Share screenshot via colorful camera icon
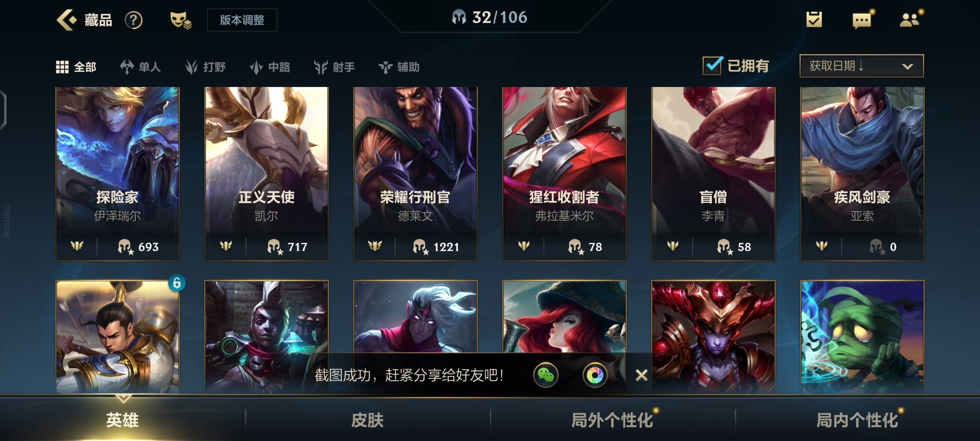This screenshot has height=441, width=980. [595, 375]
